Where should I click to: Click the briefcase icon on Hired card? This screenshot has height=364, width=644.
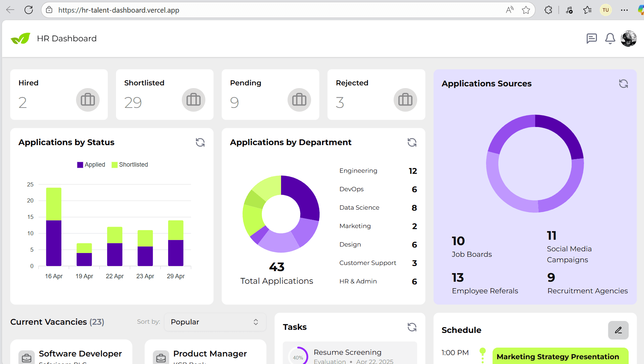[x=88, y=100]
